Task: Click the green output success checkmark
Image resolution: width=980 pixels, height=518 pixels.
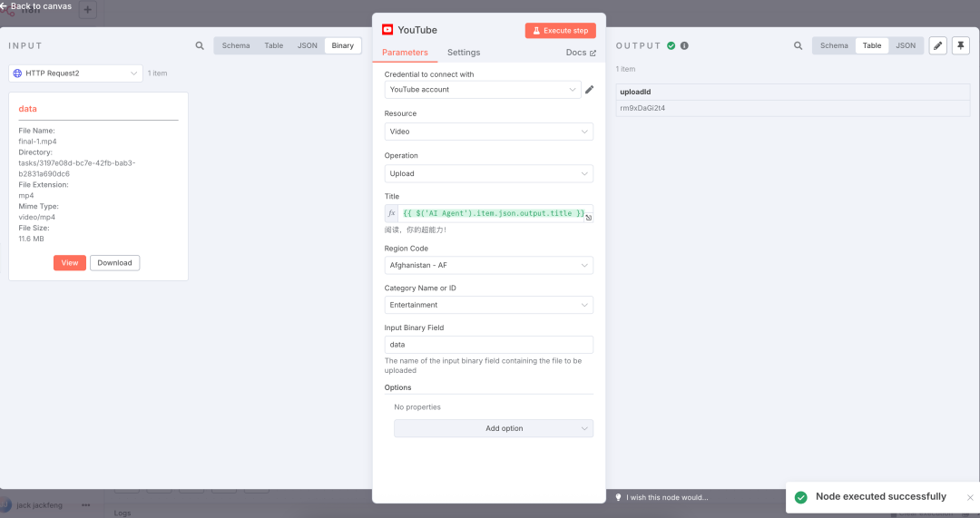Action: (x=671, y=45)
